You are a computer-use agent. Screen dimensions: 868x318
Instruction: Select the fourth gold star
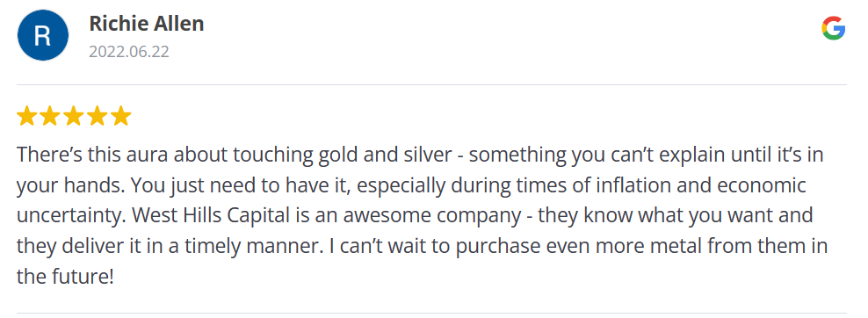click(98, 117)
